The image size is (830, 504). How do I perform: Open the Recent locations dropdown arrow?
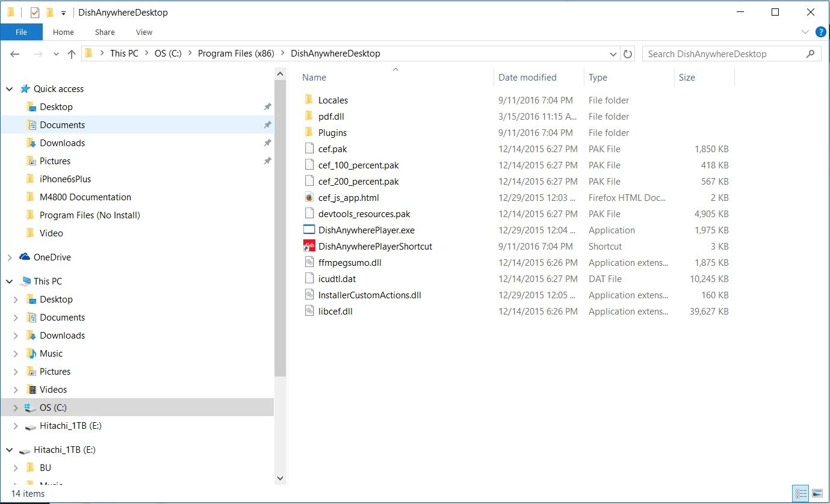click(56, 54)
